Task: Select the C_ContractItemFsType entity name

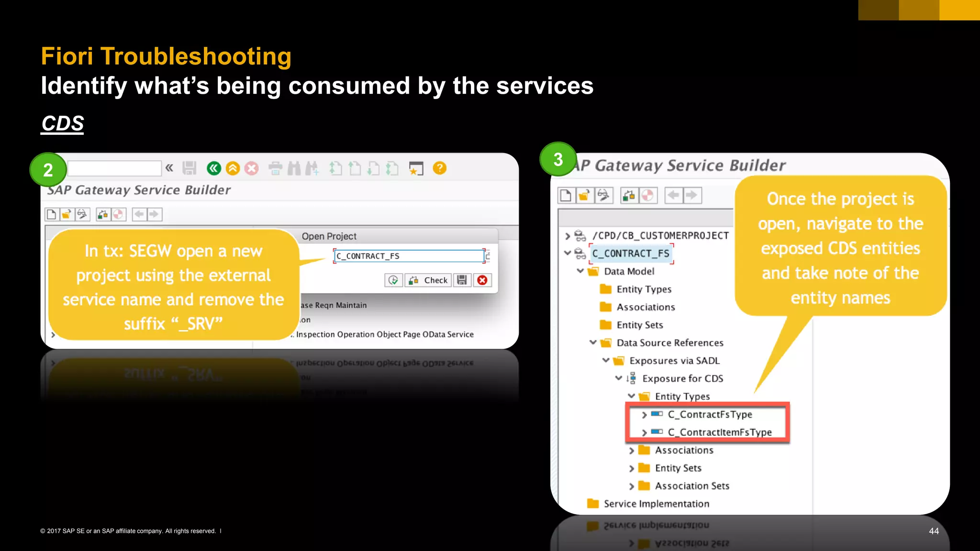Action: pyautogui.click(x=720, y=432)
